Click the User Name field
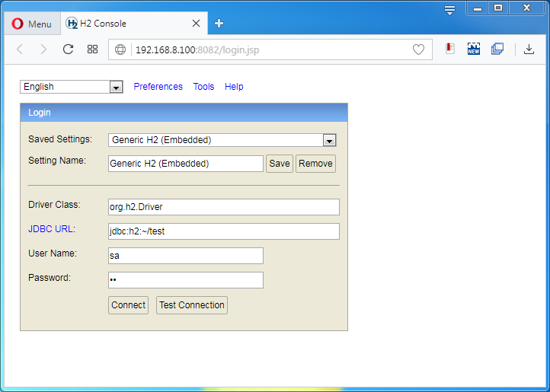 186,256
